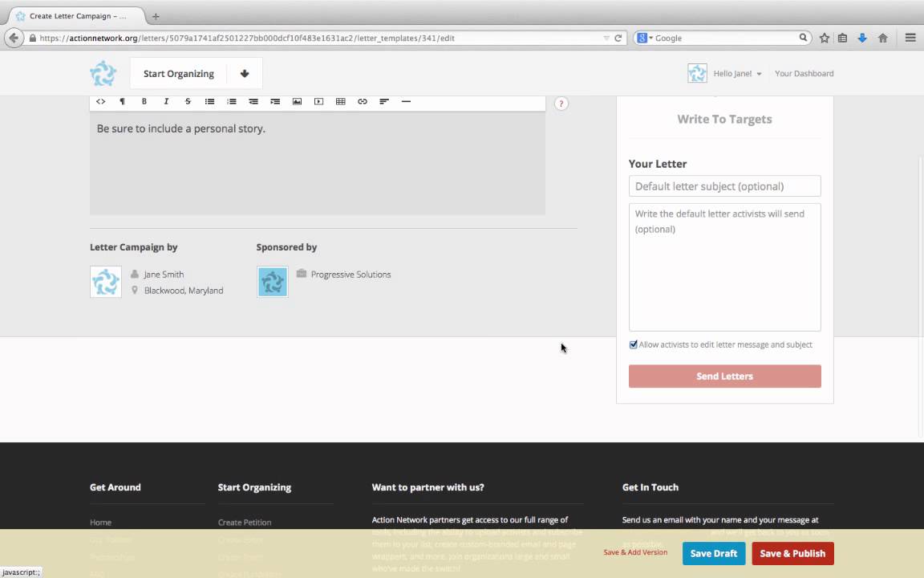Bookmark this page with star icon

(x=825, y=38)
